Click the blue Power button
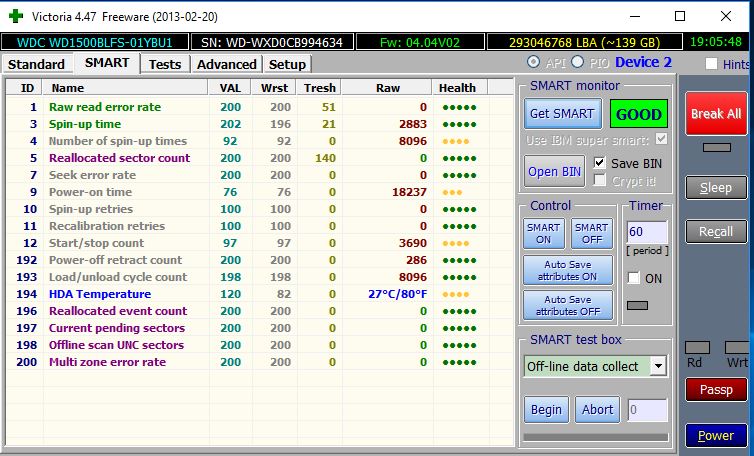 pyautogui.click(x=715, y=435)
